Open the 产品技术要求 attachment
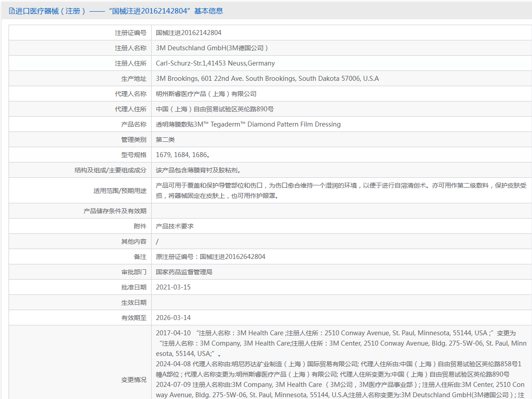Viewport: 532px width, 399px height. pyautogui.click(x=175, y=227)
